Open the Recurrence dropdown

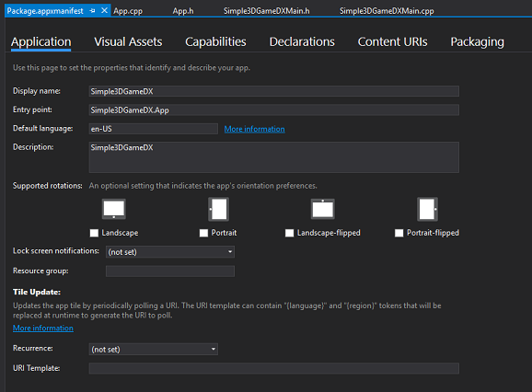[154, 350]
